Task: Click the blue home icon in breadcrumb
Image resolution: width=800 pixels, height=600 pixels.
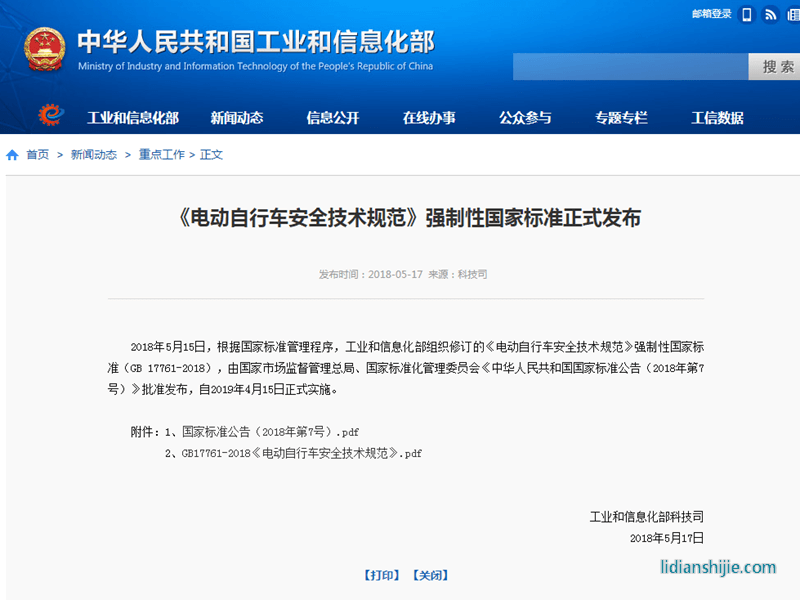Action: [x=12, y=155]
